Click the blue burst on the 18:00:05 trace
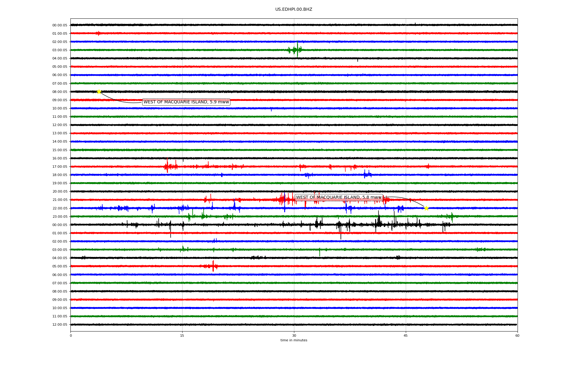 coord(367,174)
